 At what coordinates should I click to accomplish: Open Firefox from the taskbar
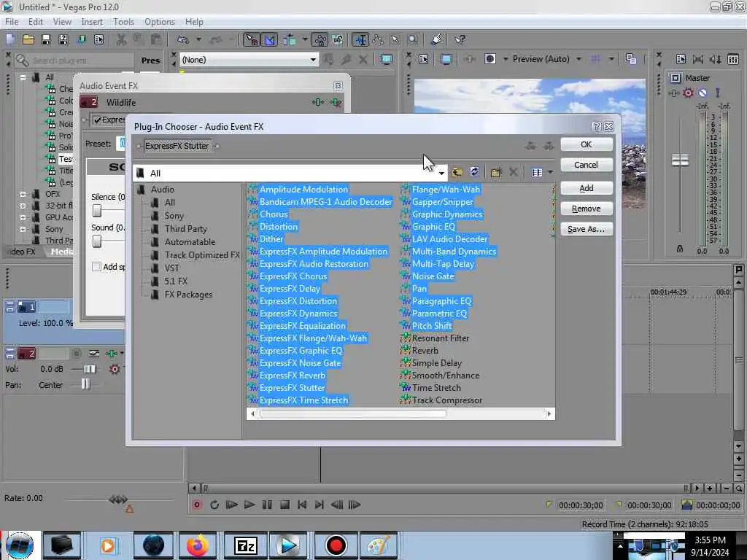point(197,545)
